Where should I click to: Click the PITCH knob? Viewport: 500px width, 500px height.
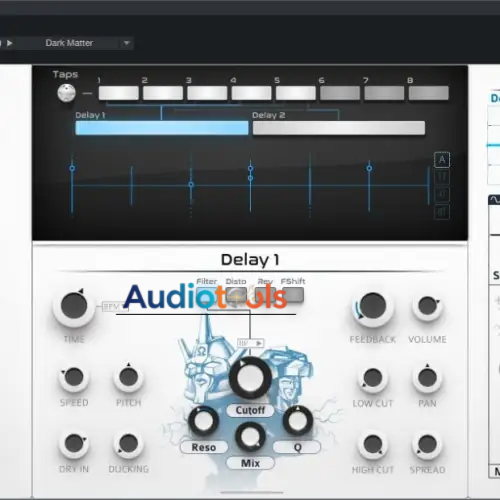129,377
